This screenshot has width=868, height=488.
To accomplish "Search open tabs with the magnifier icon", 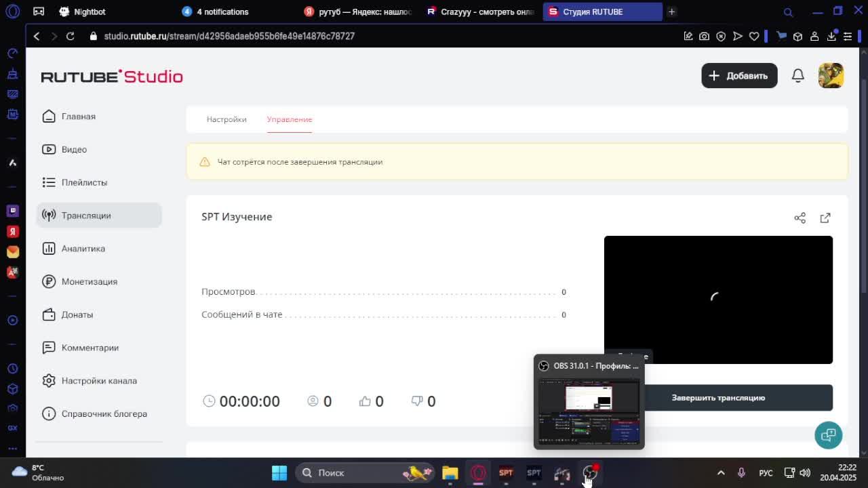I will (788, 12).
